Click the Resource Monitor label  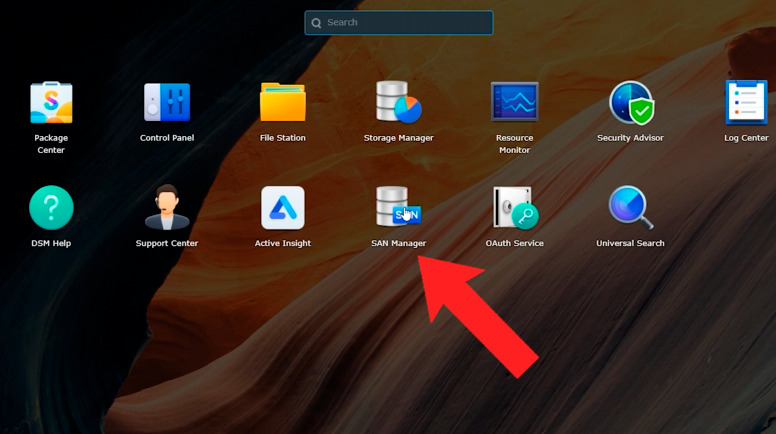tap(515, 144)
